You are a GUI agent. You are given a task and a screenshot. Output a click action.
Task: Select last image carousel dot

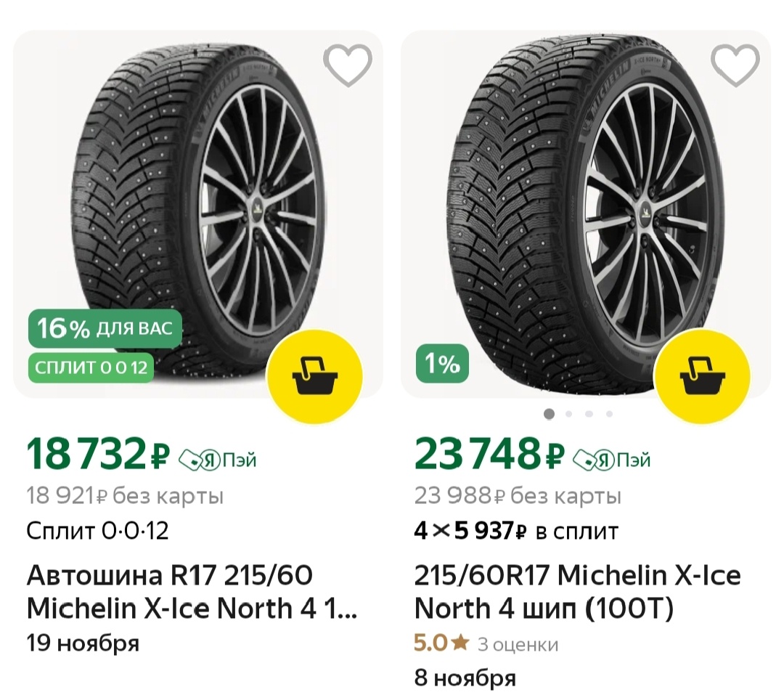pos(609,414)
